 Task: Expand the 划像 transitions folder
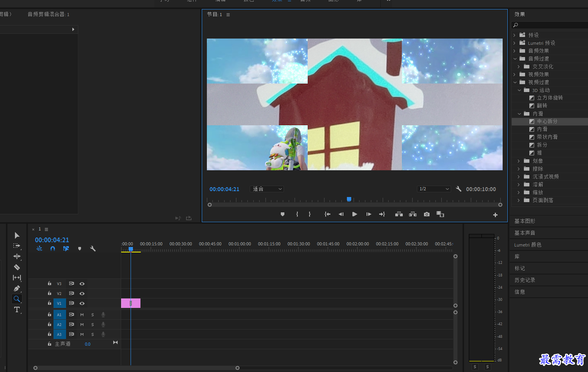click(519, 161)
